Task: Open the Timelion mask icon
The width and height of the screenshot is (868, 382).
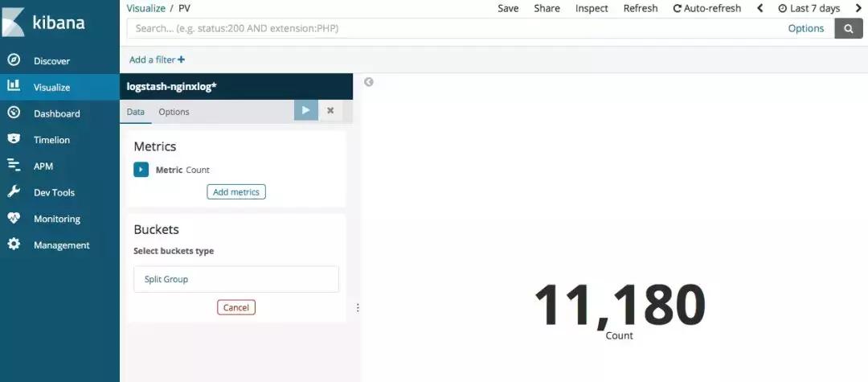Action: (x=14, y=139)
